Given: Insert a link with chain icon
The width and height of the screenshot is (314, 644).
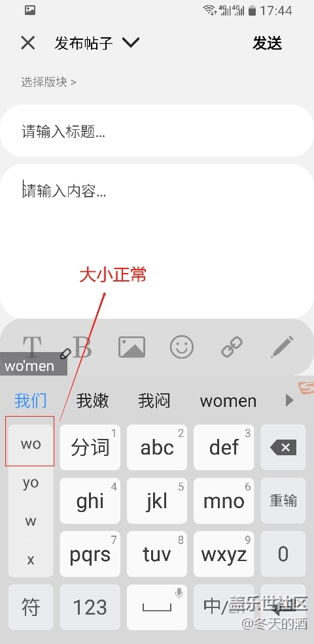Looking at the screenshot, I should (232, 347).
